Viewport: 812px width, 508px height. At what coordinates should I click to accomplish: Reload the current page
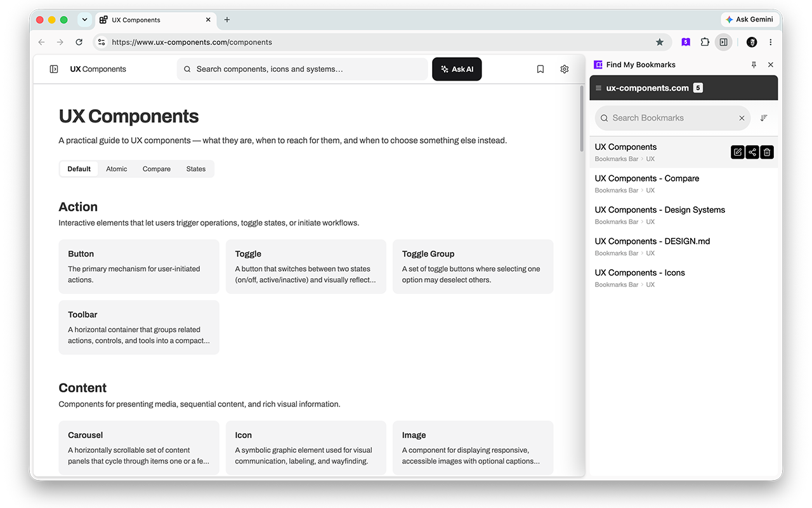79,42
